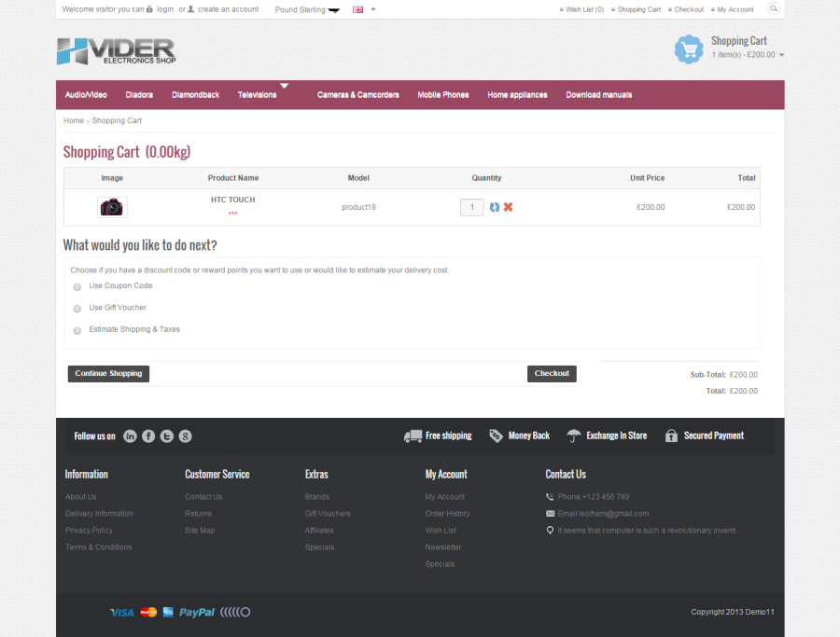Click the login link in welcome bar
This screenshot has height=637, width=840.
pos(165,9)
